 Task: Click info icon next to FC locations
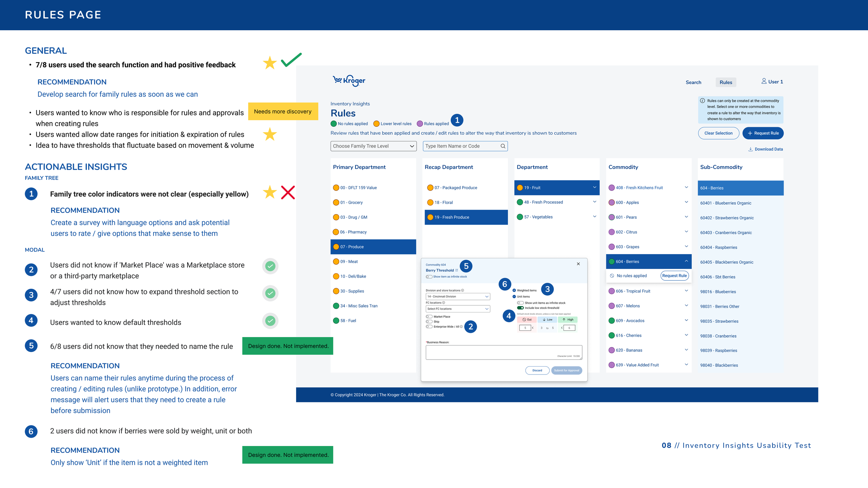click(x=444, y=303)
